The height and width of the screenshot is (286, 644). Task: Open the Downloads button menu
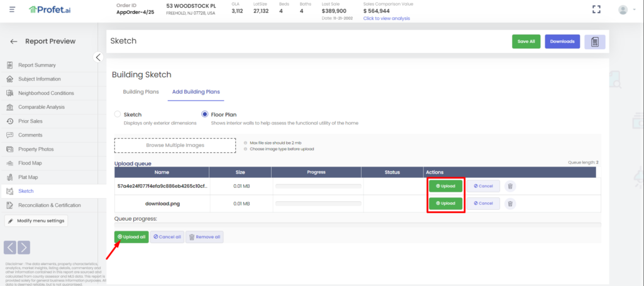click(562, 41)
